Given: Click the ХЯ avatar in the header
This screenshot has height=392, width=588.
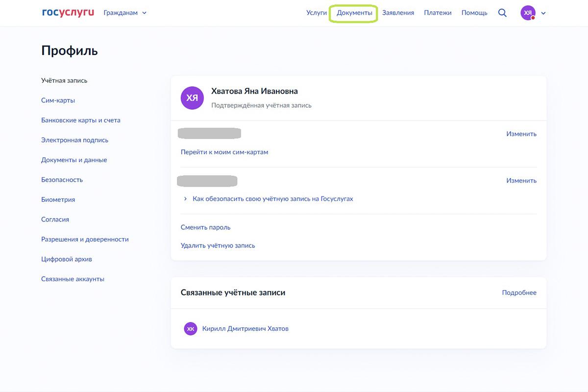Looking at the screenshot, I should 528,13.
